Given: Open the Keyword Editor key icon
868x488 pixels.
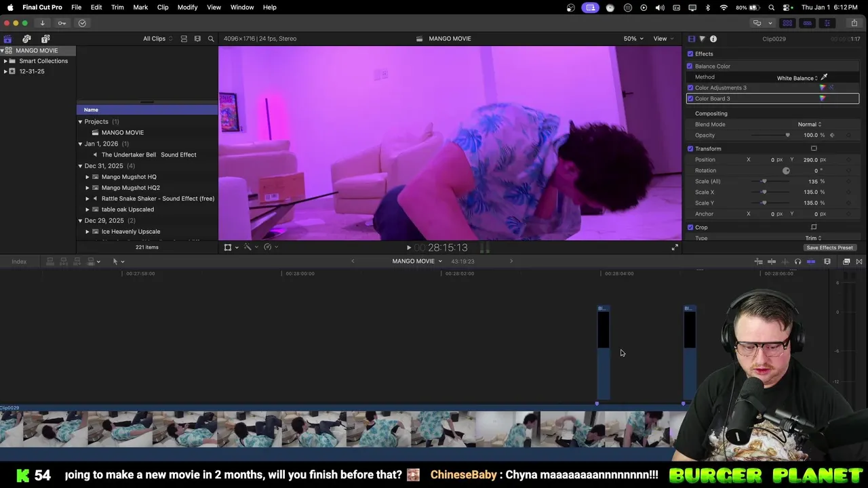Looking at the screenshot, I should coord(62,23).
